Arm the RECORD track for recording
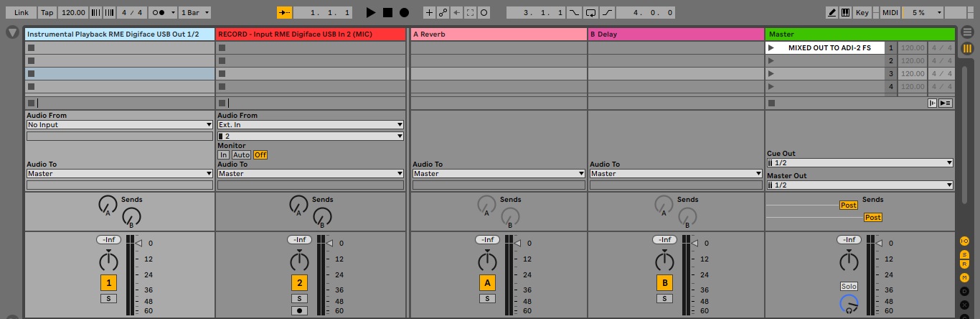This screenshot has height=319, width=980. pyautogui.click(x=299, y=311)
